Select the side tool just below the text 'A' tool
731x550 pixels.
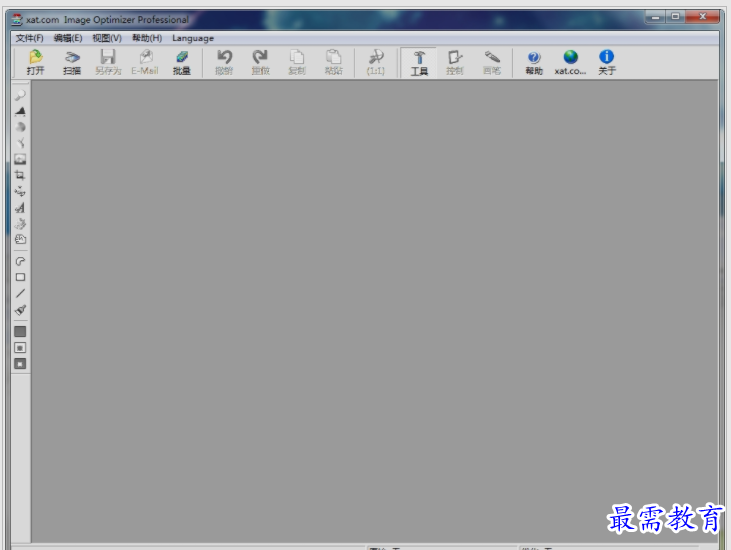tap(20, 224)
